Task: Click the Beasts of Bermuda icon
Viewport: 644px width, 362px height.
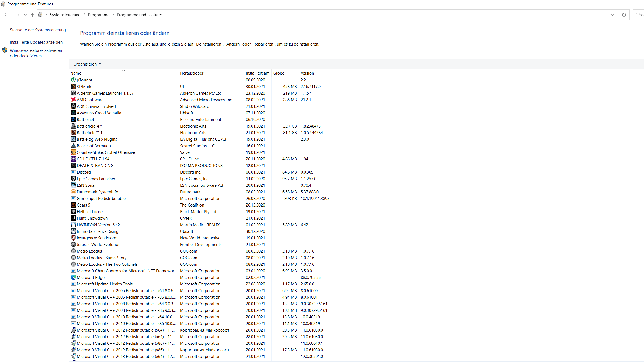Action: tap(73, 146)
